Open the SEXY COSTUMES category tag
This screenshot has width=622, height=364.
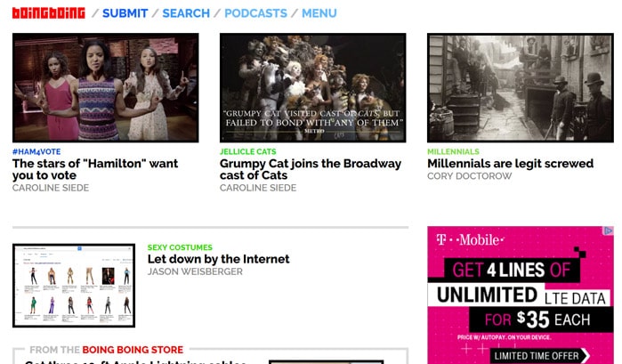(x=180, y=247)
